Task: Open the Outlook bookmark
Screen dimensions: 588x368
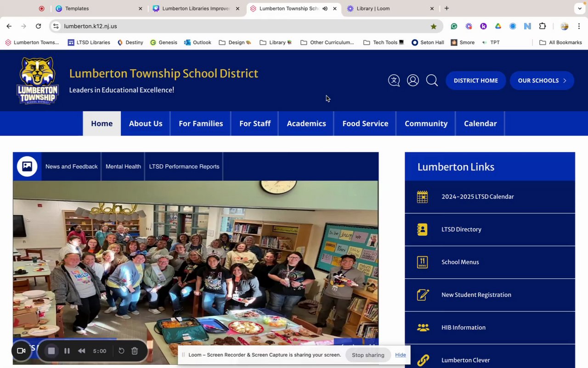Action: coord(198,42)
